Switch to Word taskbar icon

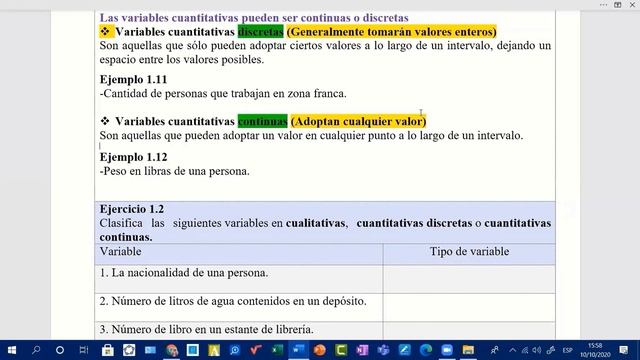point(299,350)
